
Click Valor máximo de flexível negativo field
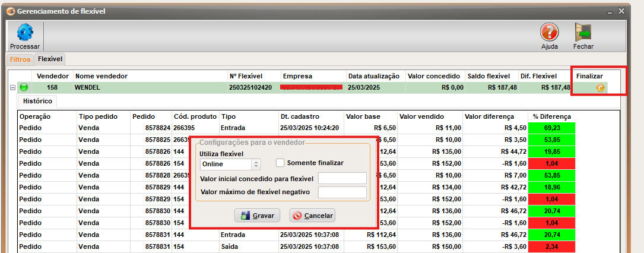pos(342,192)
